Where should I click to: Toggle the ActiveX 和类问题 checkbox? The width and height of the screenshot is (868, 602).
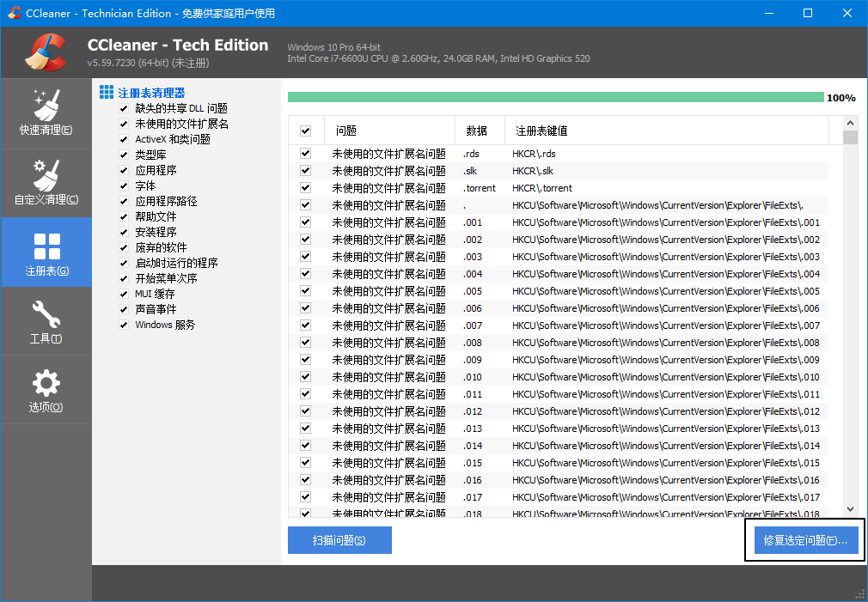pos(124,139)
